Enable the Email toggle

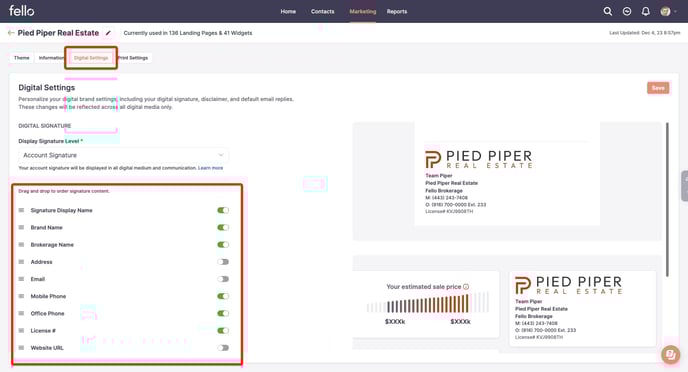click(223, 279)
